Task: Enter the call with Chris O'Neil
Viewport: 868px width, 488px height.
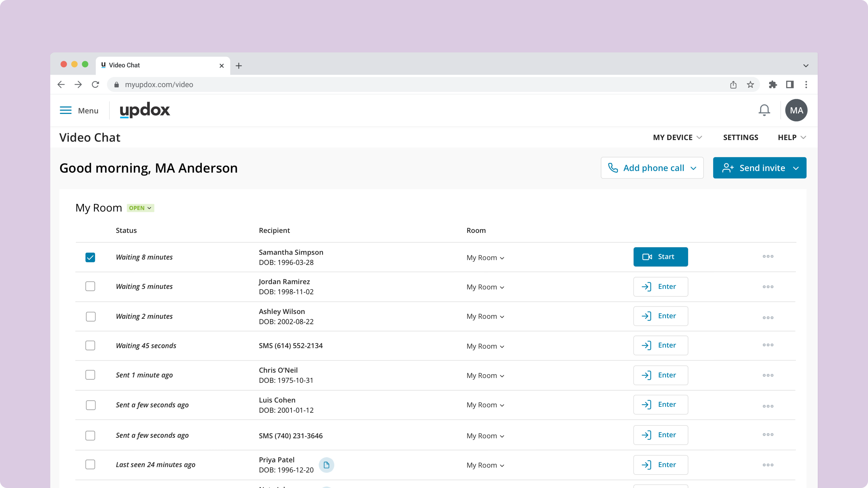Action: point(660,375)
